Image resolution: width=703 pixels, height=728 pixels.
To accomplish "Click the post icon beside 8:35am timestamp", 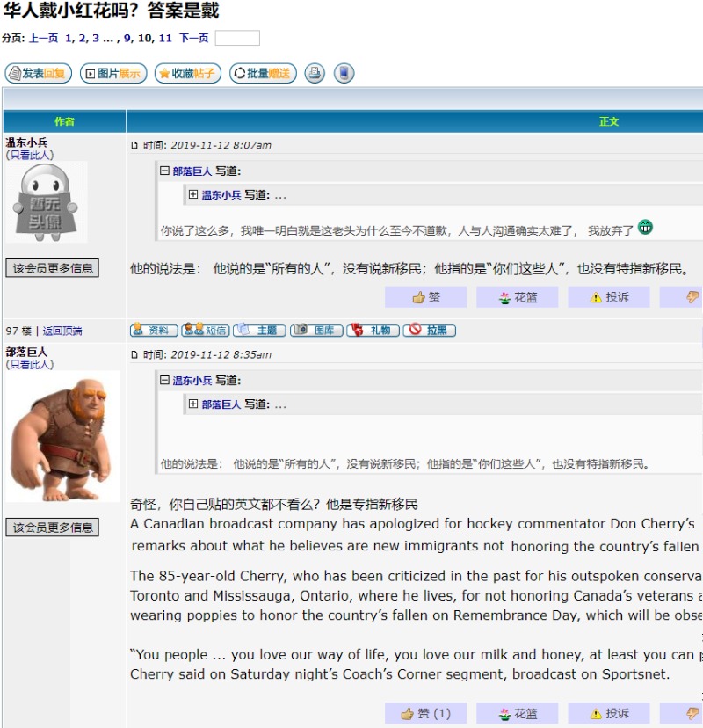I will pos(134,355).
